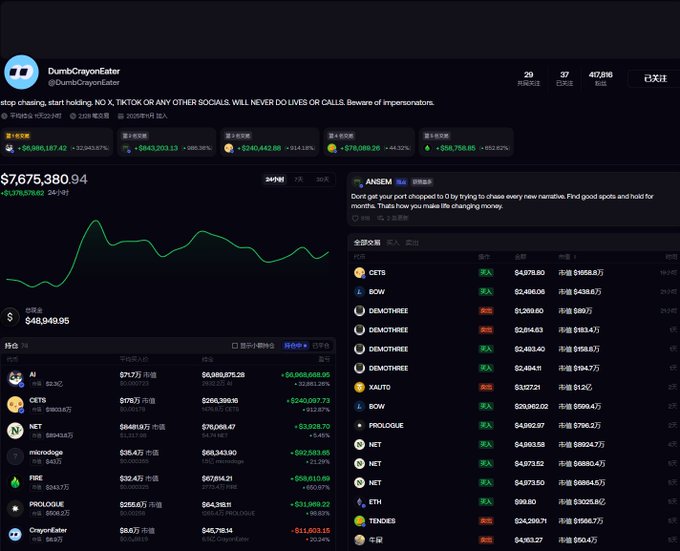Viewport: 680px width, 551px height.
Task: Click the ANSEM post text about chasing narratives
Action: pos(502,201)
